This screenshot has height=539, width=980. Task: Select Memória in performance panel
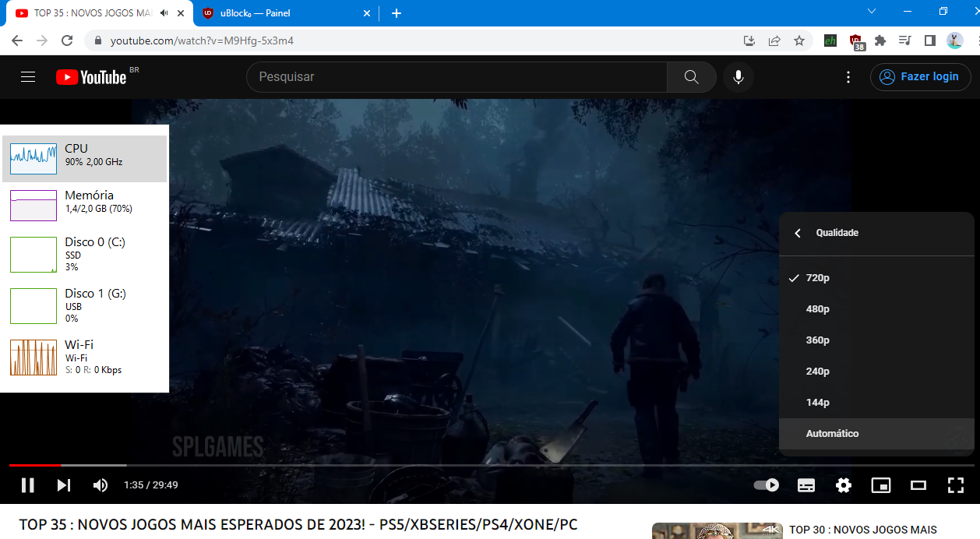point(84,206)
